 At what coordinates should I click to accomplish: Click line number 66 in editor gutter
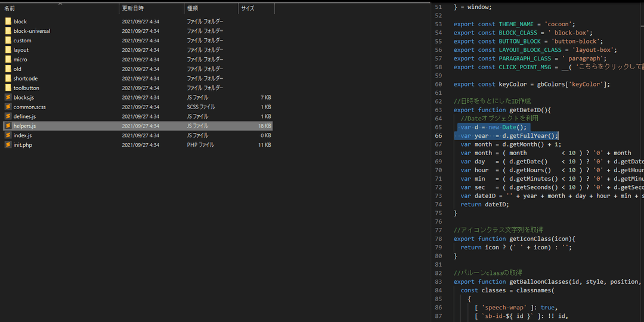(x=438, y=135)
